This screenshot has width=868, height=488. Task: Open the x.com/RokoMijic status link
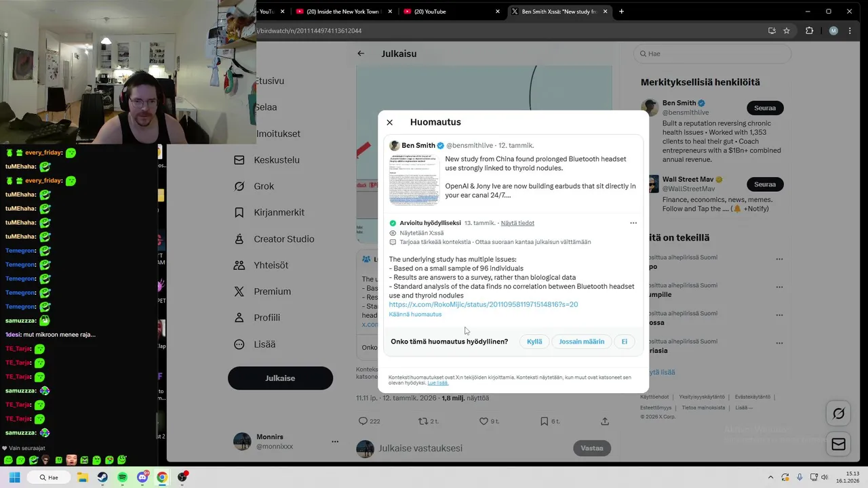click(x=484, y=304)
